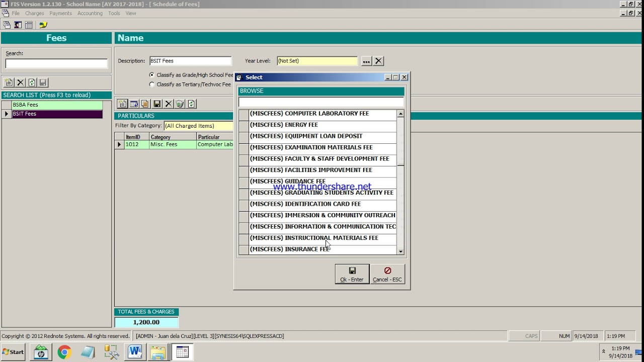Show hidden tray icons arrow

[603, 352]
